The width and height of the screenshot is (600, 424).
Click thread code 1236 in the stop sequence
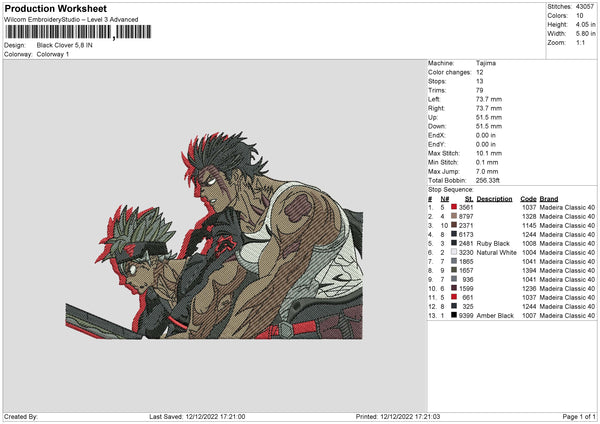(529, 288)
